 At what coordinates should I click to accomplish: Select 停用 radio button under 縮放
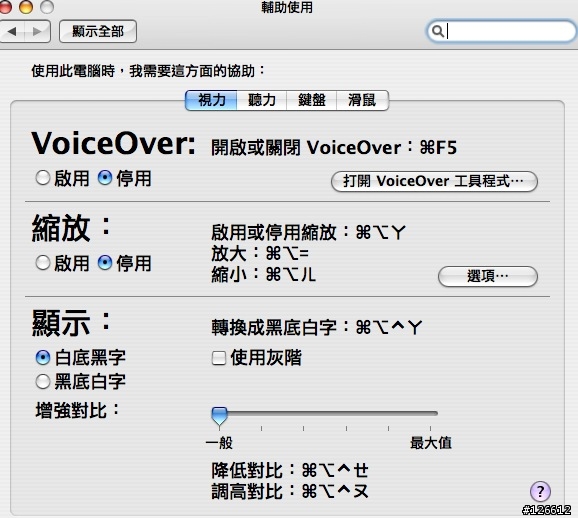click(105, 263)
